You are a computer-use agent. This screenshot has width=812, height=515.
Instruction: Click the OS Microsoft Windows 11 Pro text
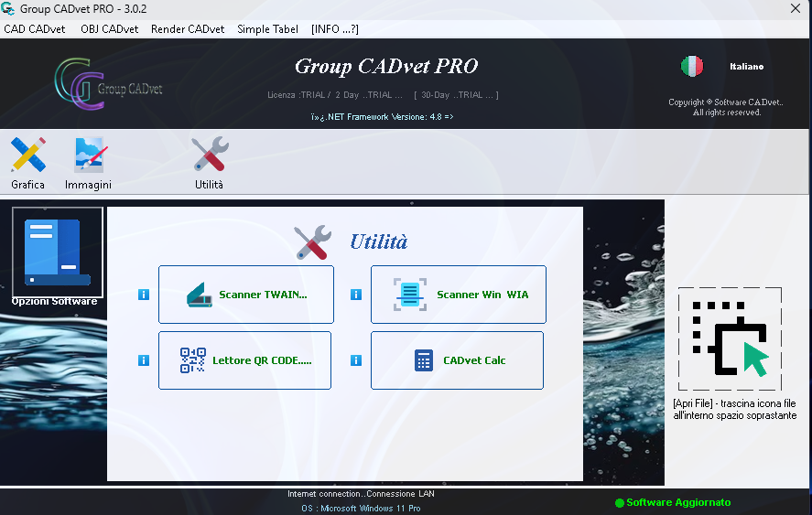click(361, 509)
